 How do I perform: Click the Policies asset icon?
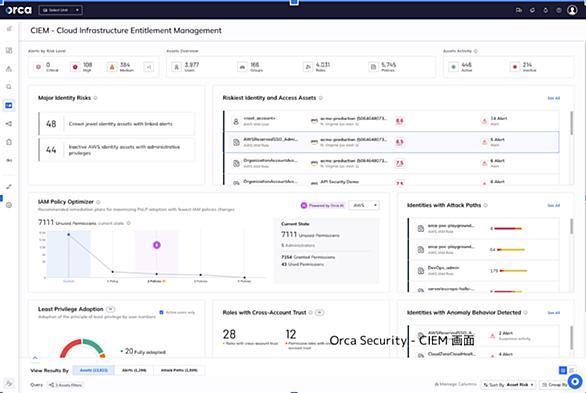tap(373, 67)
